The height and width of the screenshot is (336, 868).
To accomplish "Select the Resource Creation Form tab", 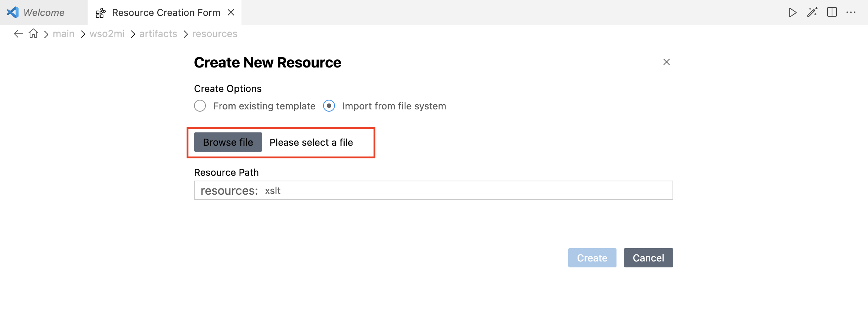I will pyautogui.click(x=165, y=13).
